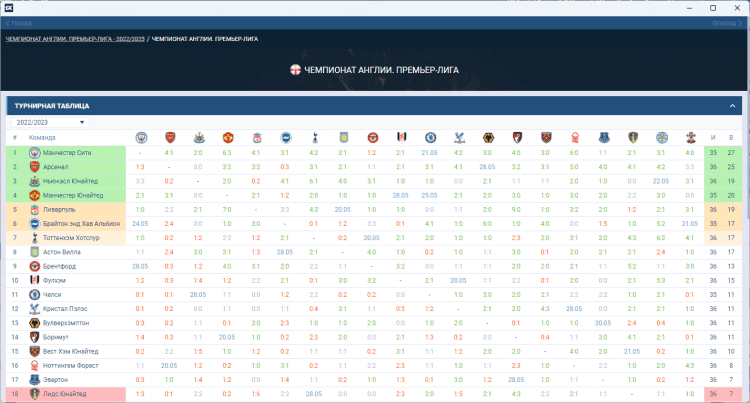Click the 1:6 score in Лидс Юнайтед row
The width and height of the screenshot is (750, 403).
click(x=256, y=394)
